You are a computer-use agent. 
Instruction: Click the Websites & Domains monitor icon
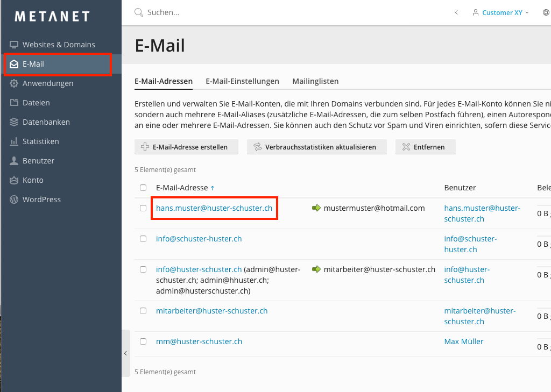click(x=14, y=45)
